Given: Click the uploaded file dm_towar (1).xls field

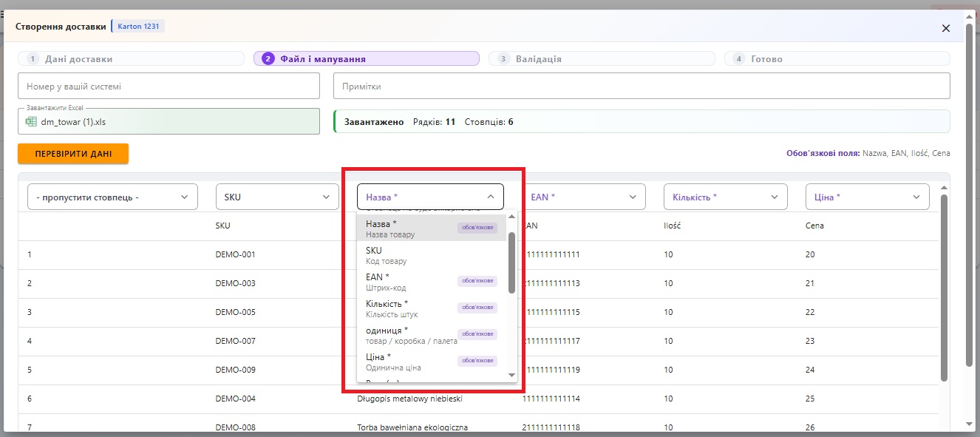Looking at the screenshot, I should click(169, 122).
